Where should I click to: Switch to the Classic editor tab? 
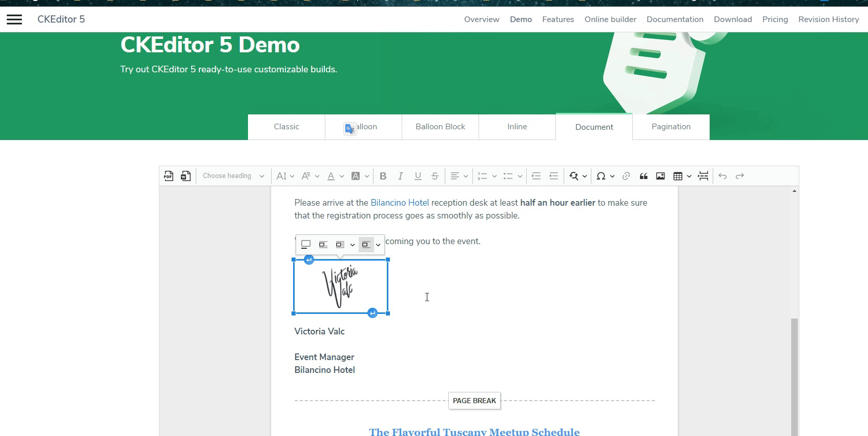click(x=286, y=127)
